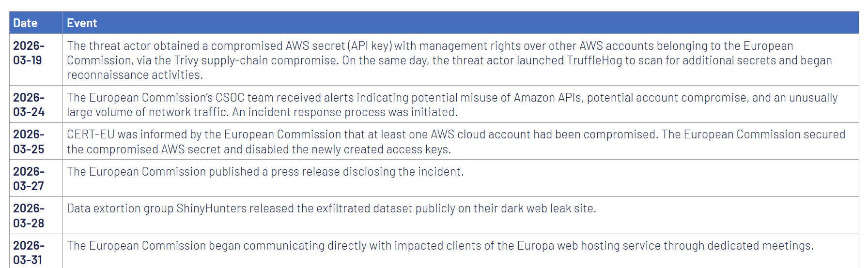Click the words reconnaissance activities
868x268 pixels.
(x=134, y=75)
